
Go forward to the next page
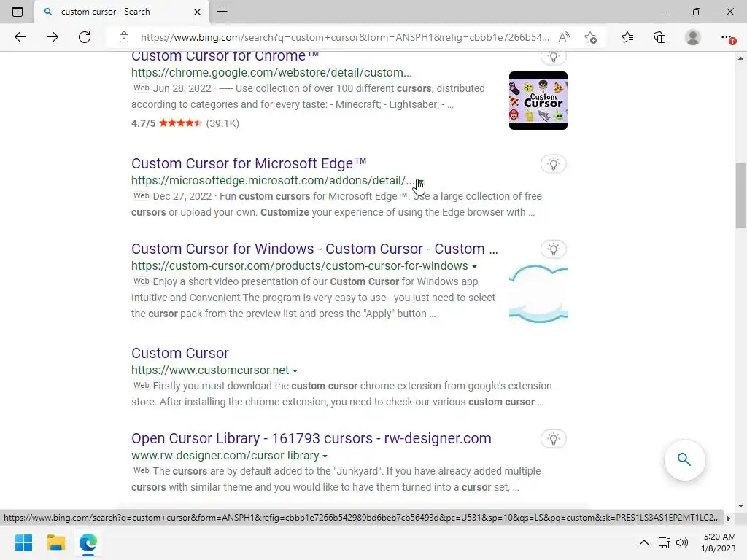point(53,37)
